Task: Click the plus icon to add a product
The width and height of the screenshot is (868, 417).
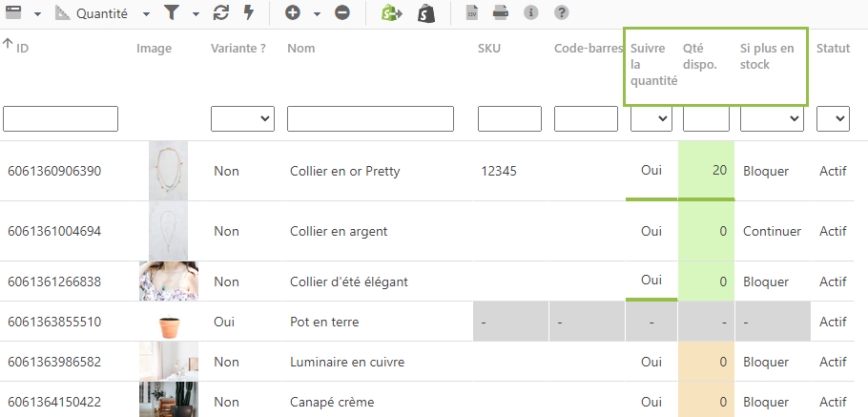Action: pos(293,13)
